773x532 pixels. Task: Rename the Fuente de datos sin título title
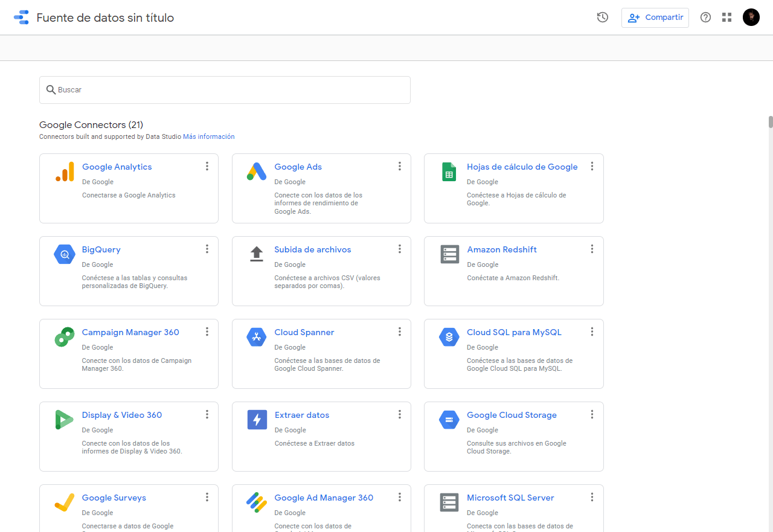[x=105, y=18]
